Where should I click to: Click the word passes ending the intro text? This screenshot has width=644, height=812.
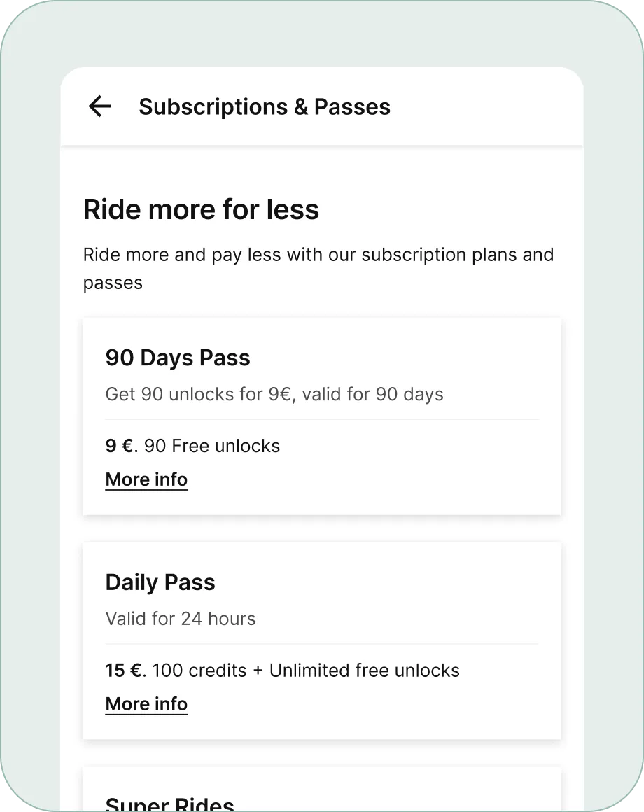pyautogui.click(x=113, y=283)
